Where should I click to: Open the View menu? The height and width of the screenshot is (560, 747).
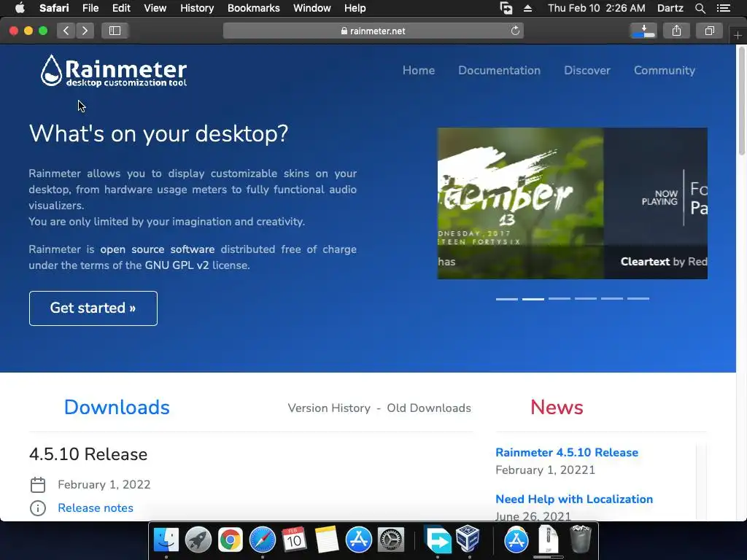point(155,8)
